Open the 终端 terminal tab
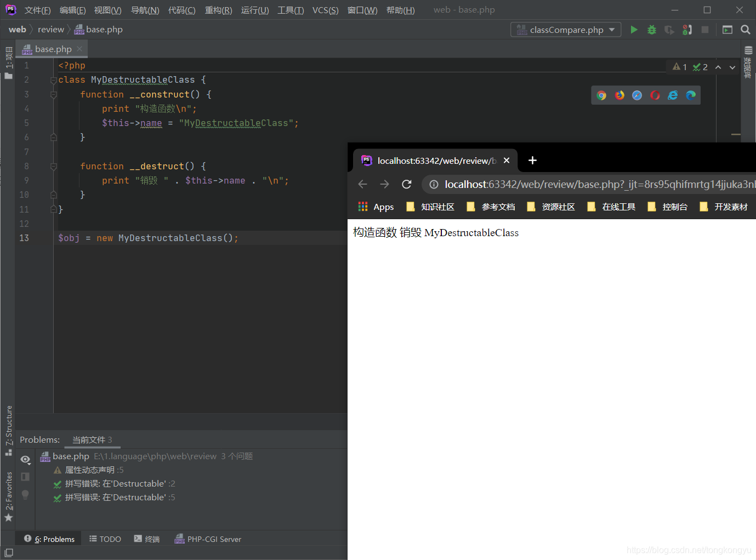756x560 pixels. [147, 539]
